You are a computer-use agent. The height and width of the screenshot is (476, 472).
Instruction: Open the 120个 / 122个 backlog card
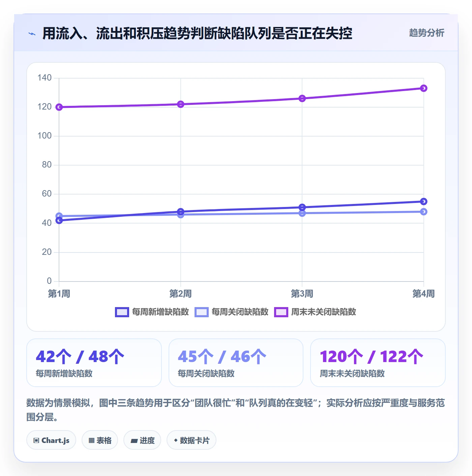pyautogui.click(x=378, y=363)
